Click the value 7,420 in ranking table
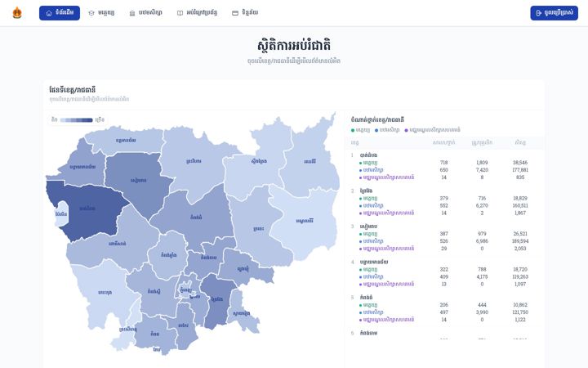The height and width of the screenshot is (368, 588). coord(482,170)
